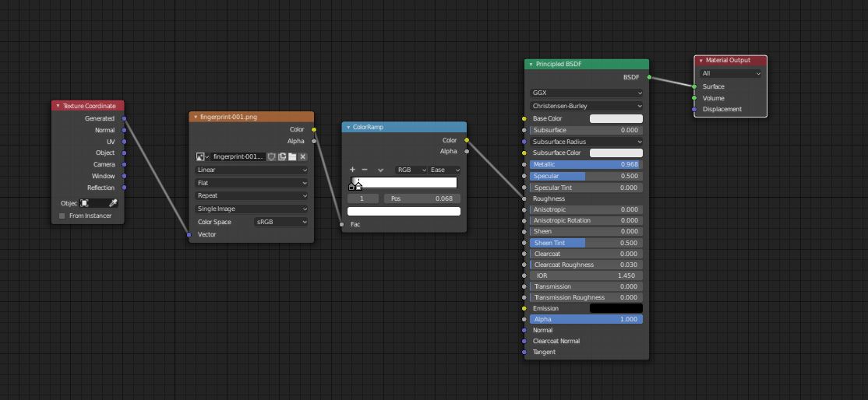Open the GGX distribution dropdown
This screenshot has width=868, height=400.
coord(586,93)
